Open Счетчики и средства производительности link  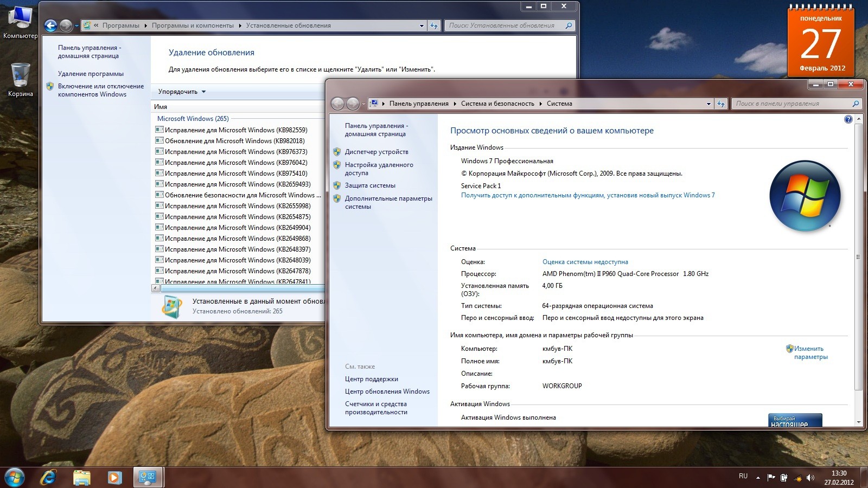coord(376,408)
